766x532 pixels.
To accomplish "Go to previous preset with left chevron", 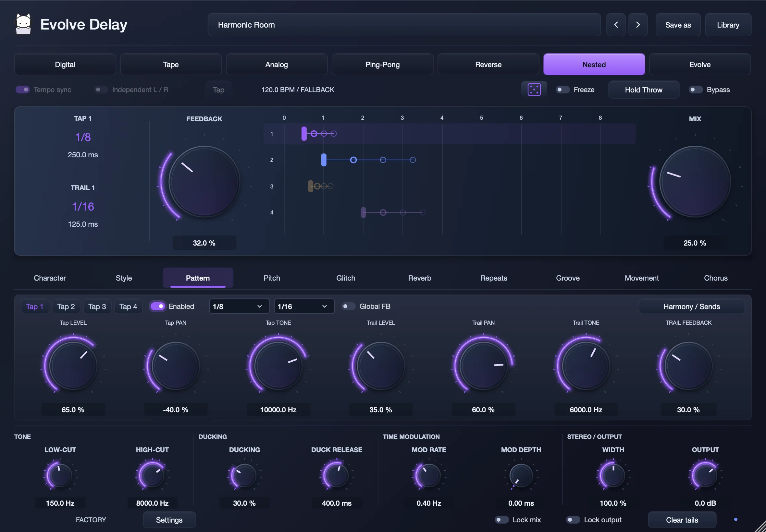I will [616, 25].
